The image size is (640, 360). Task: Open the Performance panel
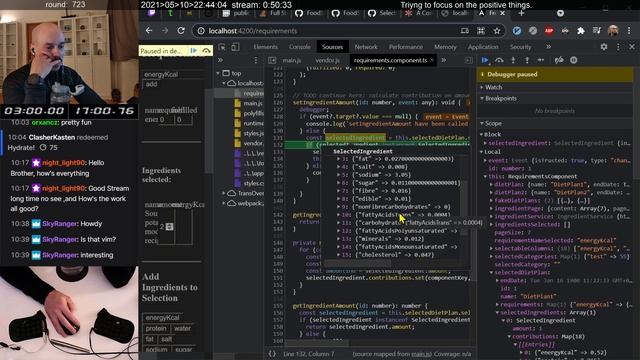[x=405, y=47]
